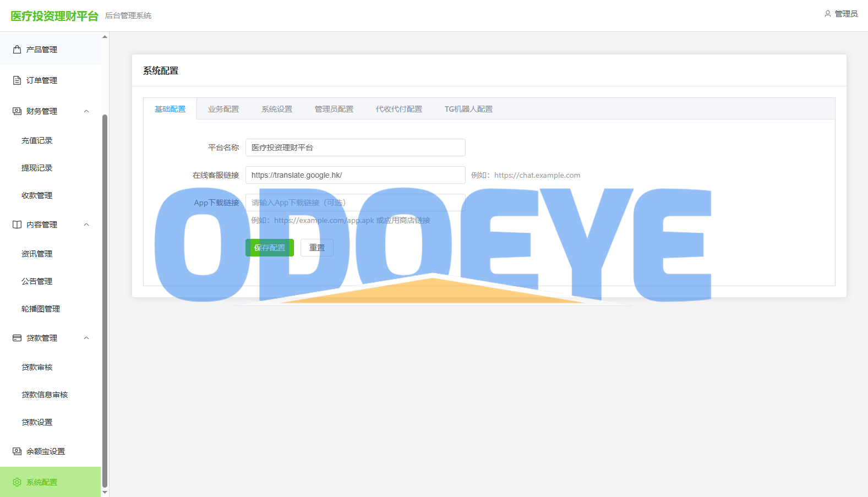The width and height of the screenshot is (868, 497).
Task: Click the 系统配置 gear icon
Action: click(17, 482)
